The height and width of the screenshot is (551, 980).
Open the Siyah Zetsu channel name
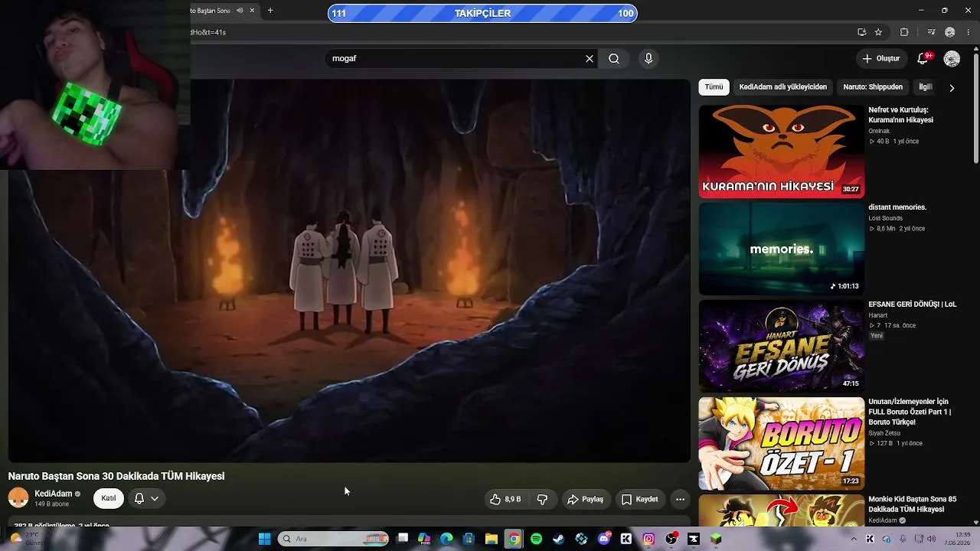tap(884, 433)
